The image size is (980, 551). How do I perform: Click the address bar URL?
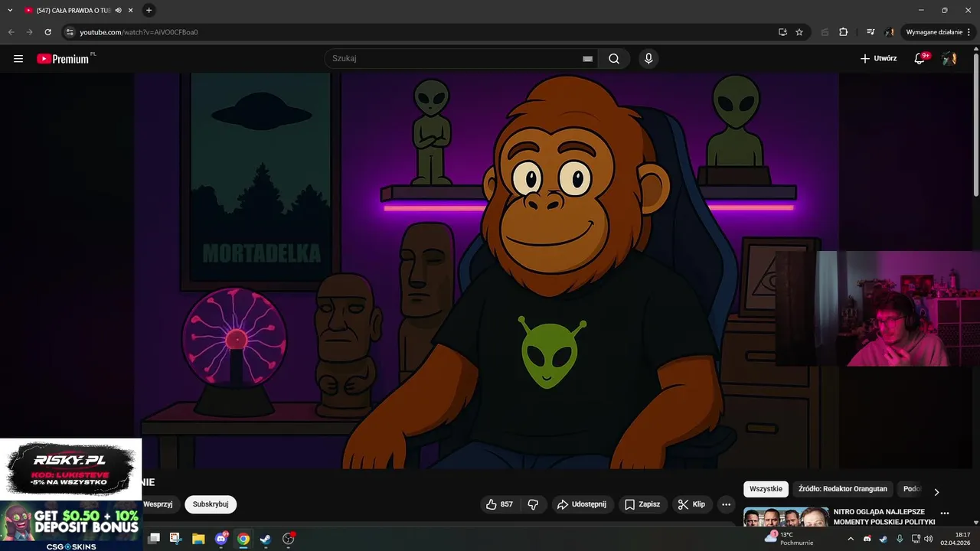(x=139, y=32)
